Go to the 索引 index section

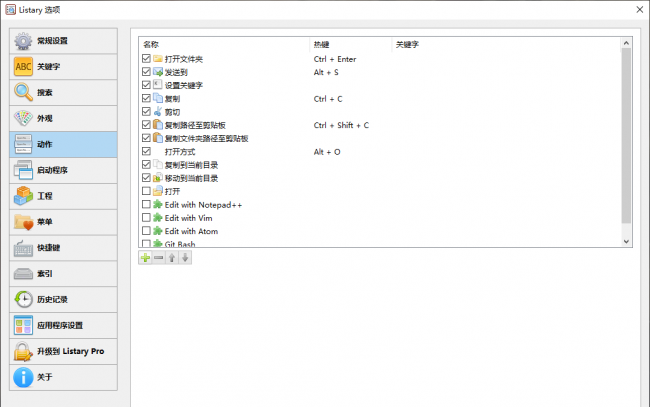click(x=63, y=274)
